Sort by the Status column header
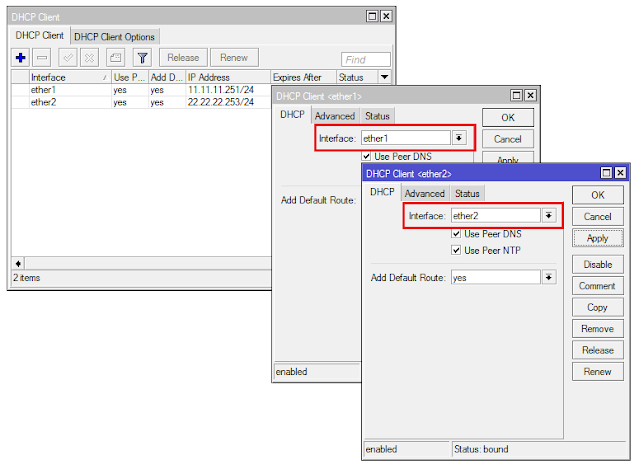This screenshot has width=639, height=474. coord(357,77)
